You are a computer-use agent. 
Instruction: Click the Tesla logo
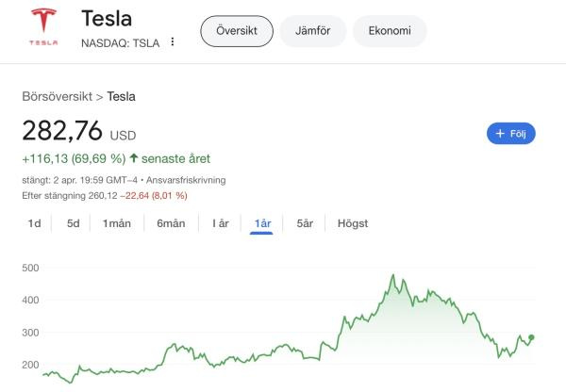[42, 28]
